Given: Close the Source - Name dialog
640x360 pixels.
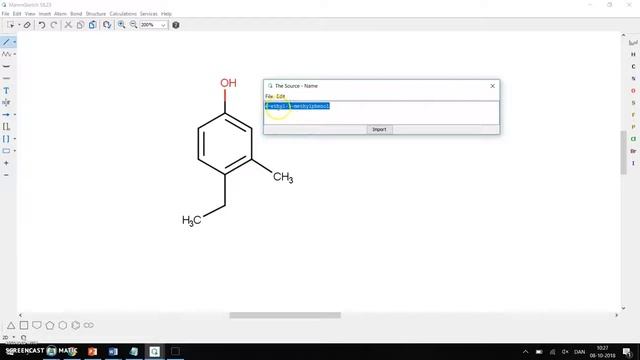Looking at the screenshot, I should 493,86.
